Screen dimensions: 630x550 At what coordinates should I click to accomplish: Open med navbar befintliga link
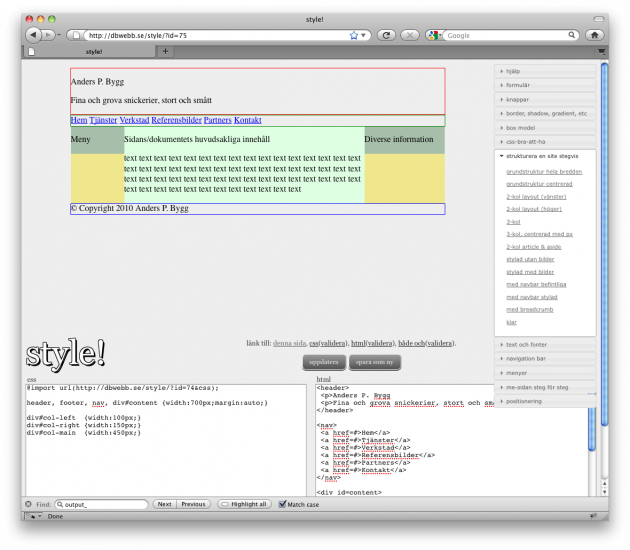536,284
